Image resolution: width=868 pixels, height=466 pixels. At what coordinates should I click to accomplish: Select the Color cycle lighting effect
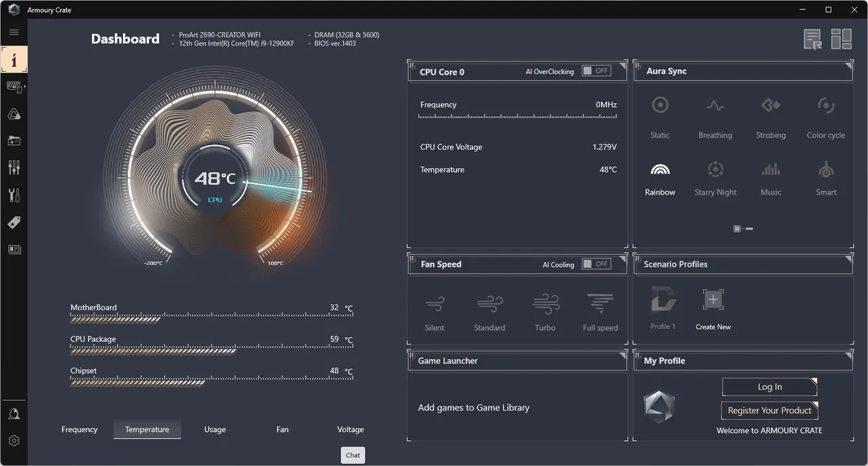pyautogui.click(x=826, y=116)
